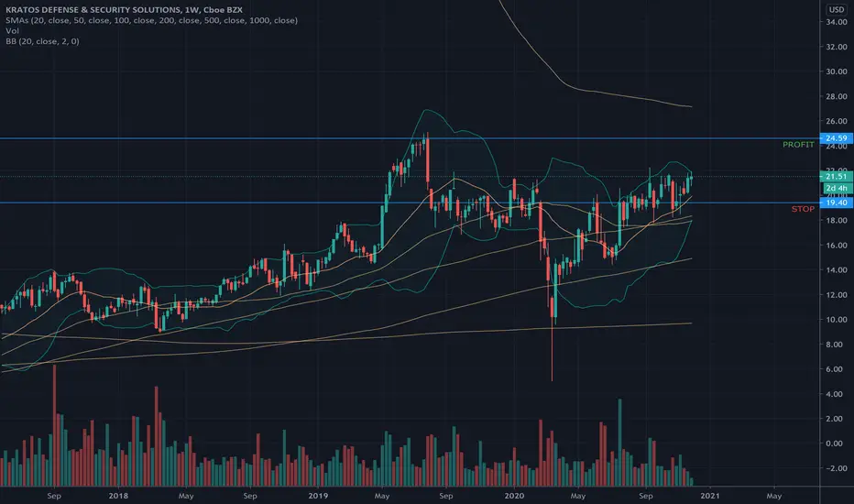The width and height of the screenshot is (854, 504).
Task: Click the 2021 label on time axis
Action: coord(709,496)
